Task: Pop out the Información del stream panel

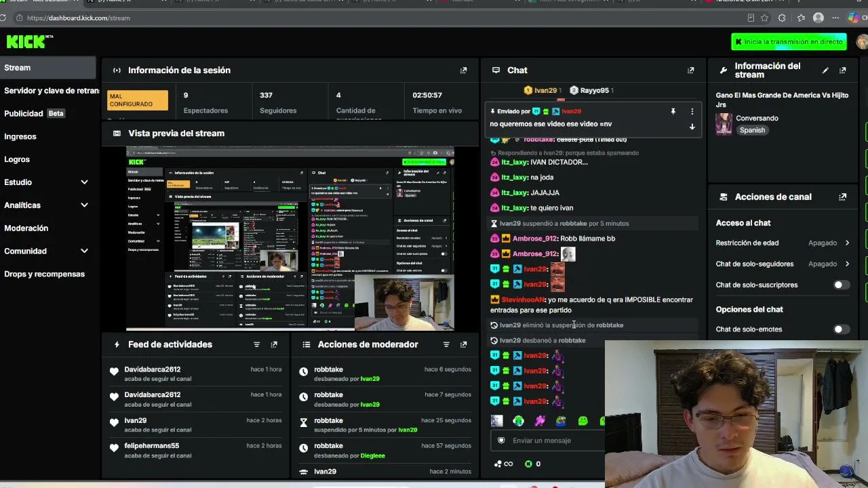Action: click(x=843, y=70)
